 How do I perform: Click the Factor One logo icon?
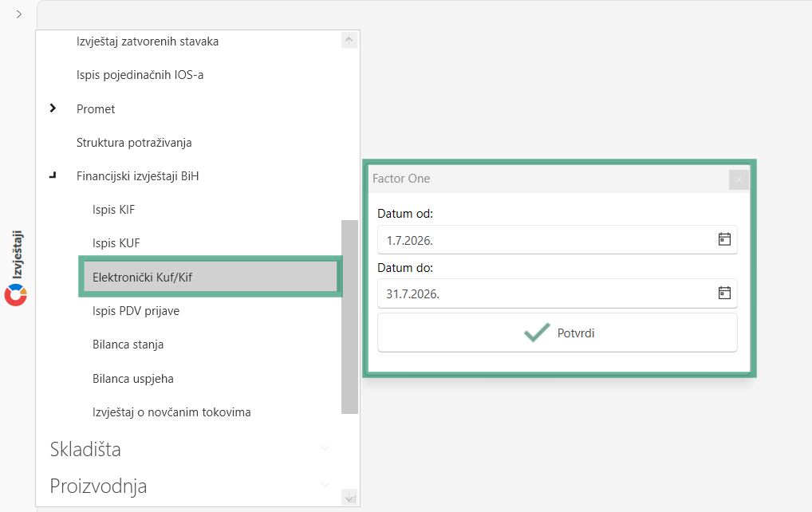click(x=15, y=295)
